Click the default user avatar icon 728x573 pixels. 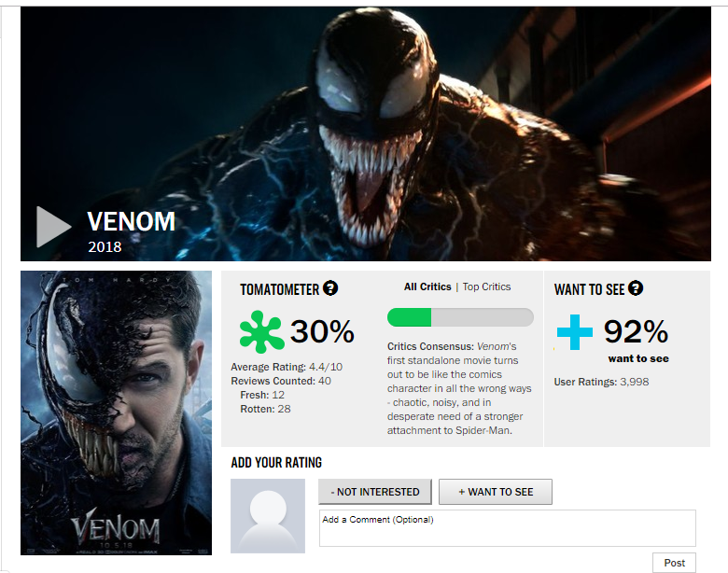(268, 516)
